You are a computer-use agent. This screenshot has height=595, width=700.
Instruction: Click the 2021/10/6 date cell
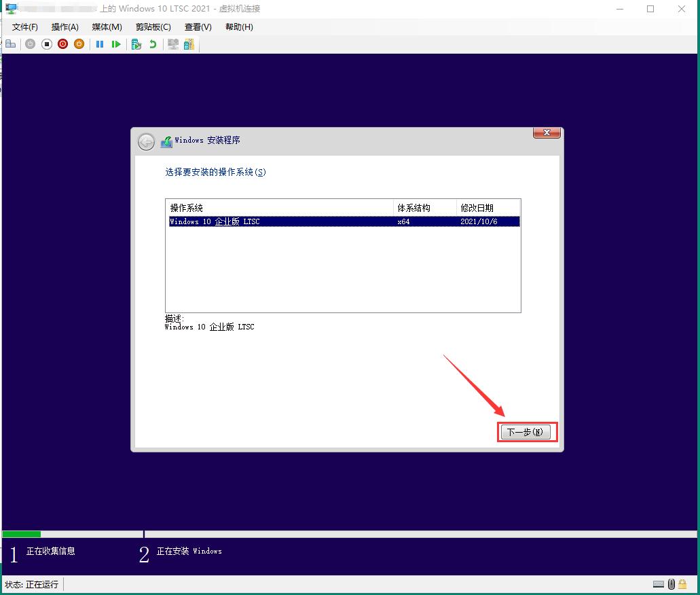point(479,221)
